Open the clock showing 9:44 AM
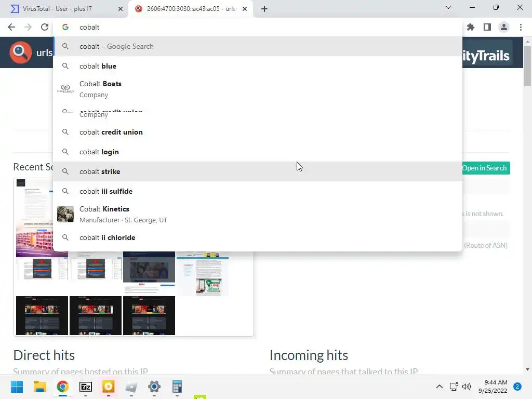Screen dimensions: 532x399 point(493,387)
